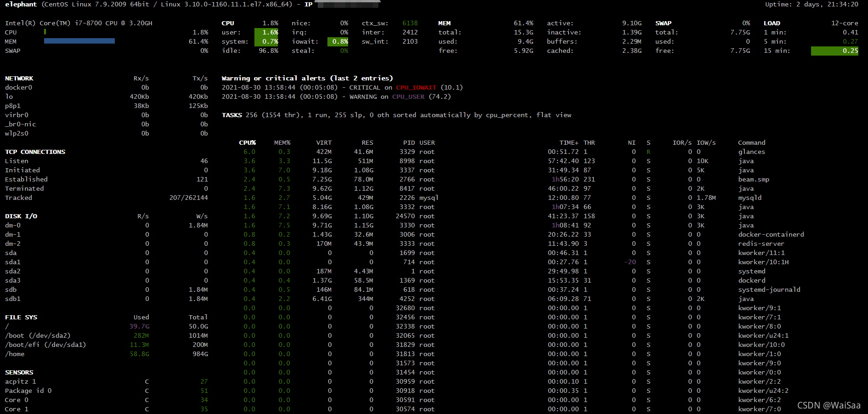Click the sdb1 disk row name
This screenshot has height=414, width=868.
click(x=13, y=299)
